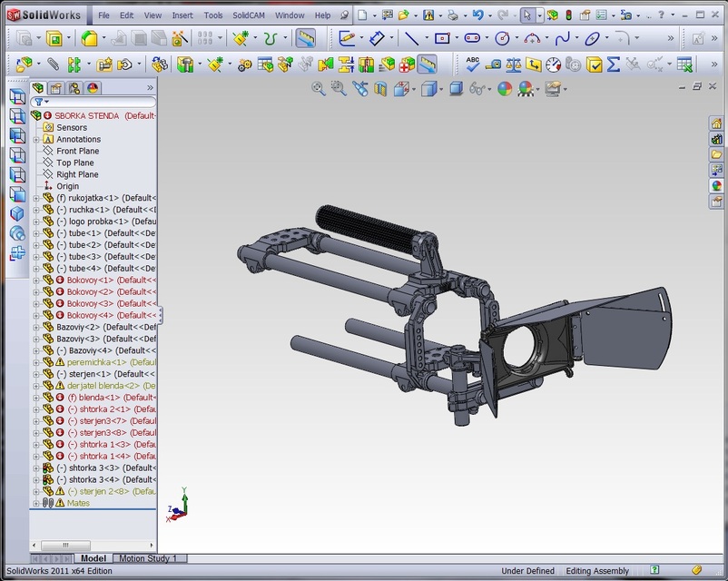728x581 pixels.
Task: Activate the Section View tool
Action: (x=379, y=88)
